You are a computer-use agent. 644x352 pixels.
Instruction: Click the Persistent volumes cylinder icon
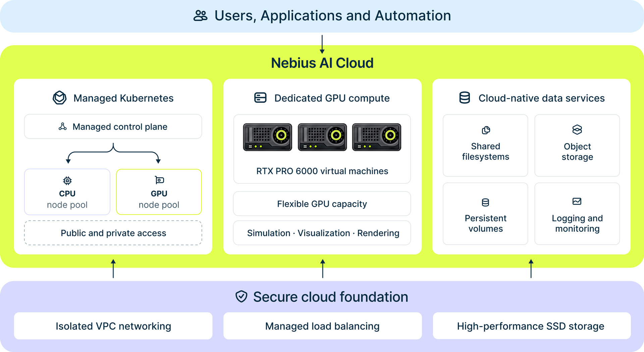pyautogui.click(x=485, y=203)
